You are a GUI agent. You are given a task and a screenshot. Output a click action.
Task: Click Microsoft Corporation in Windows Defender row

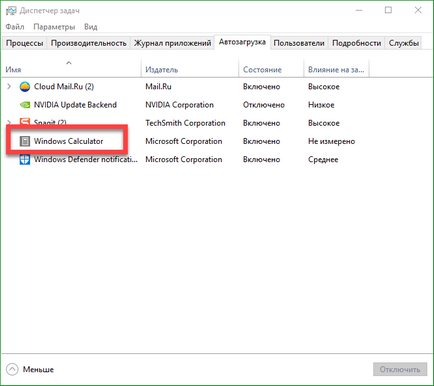point(184,160)
